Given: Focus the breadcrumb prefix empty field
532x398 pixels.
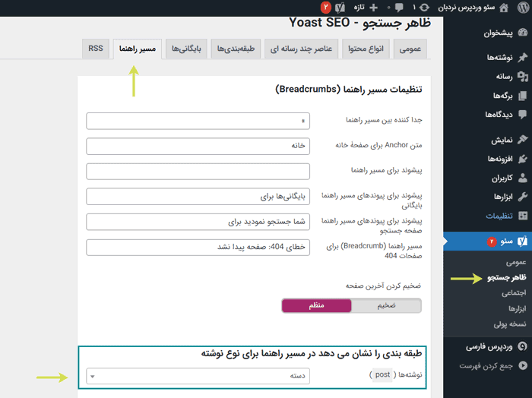Looking at the screenshot, I should (198, 172).
